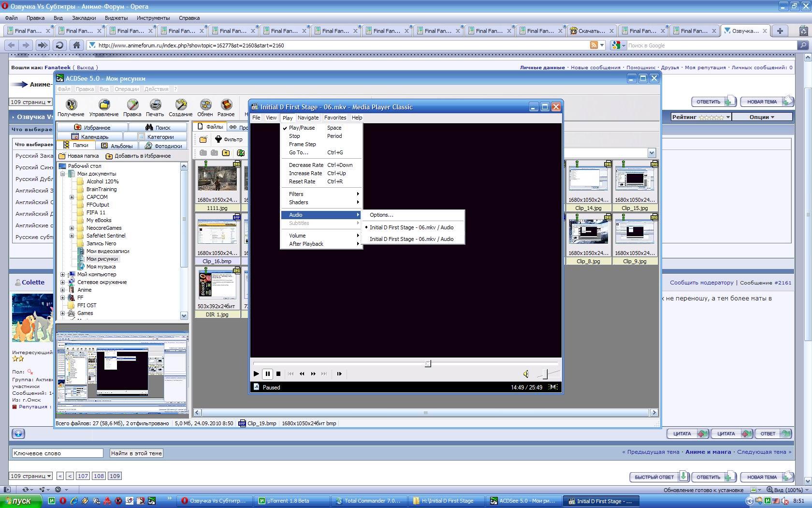Click the Найти в этой теме button
This screenshot has width=812, height=508.
click(x=136, y=453)
